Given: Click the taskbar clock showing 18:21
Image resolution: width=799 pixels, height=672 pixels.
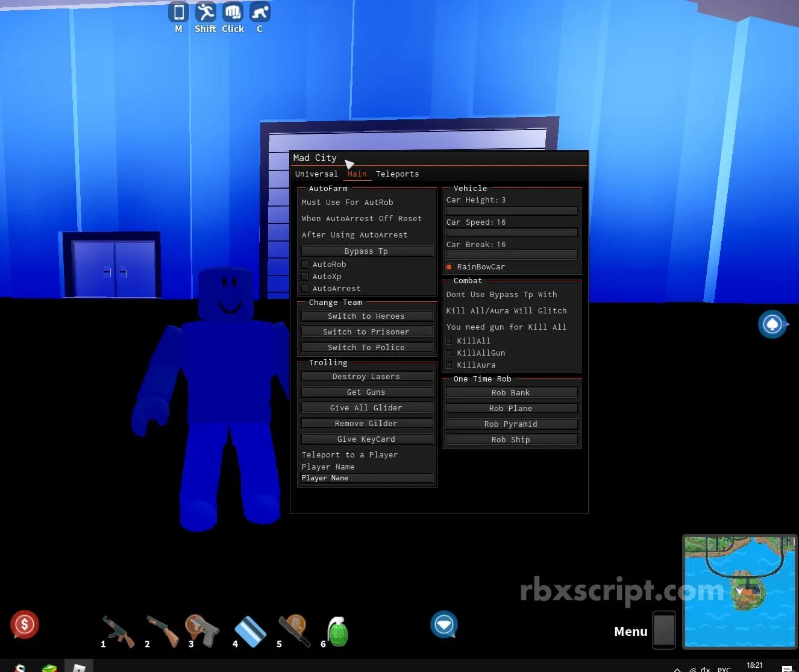Looking at the screenshot, I should [754, 665].
